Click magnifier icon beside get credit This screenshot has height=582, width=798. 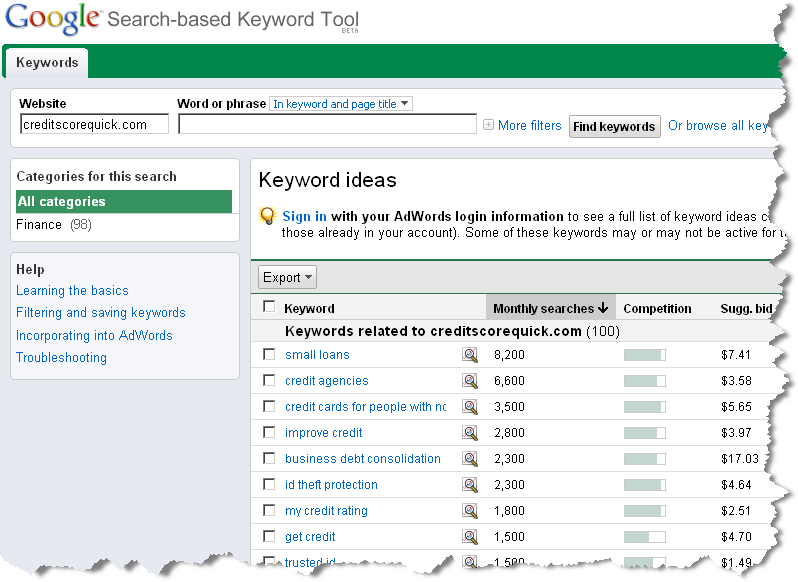click(x=470, y=536)
